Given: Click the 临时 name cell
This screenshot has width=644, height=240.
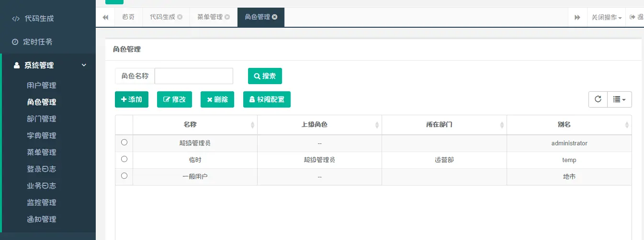Looking at the screenshot, I should tap(195, 160).
